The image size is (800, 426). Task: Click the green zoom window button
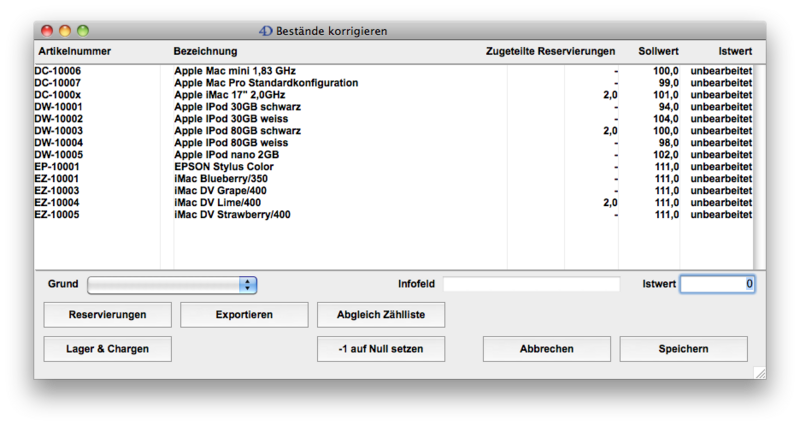[83, 32]
